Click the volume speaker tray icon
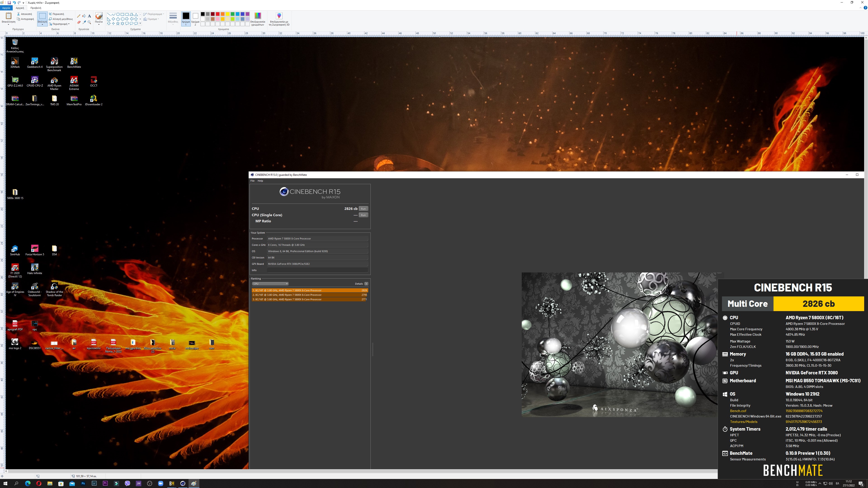This screenshot has width=868, height=488. (x=830, y=483)
